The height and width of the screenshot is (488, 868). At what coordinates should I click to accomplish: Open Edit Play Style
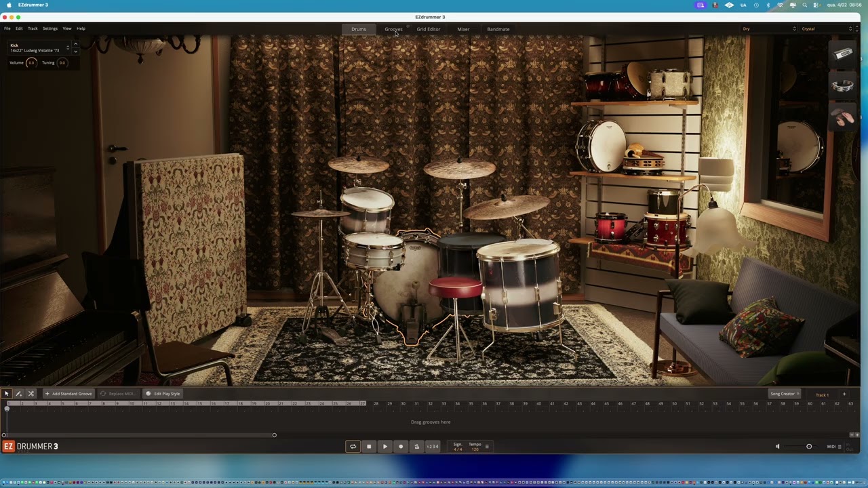(163, 394)
